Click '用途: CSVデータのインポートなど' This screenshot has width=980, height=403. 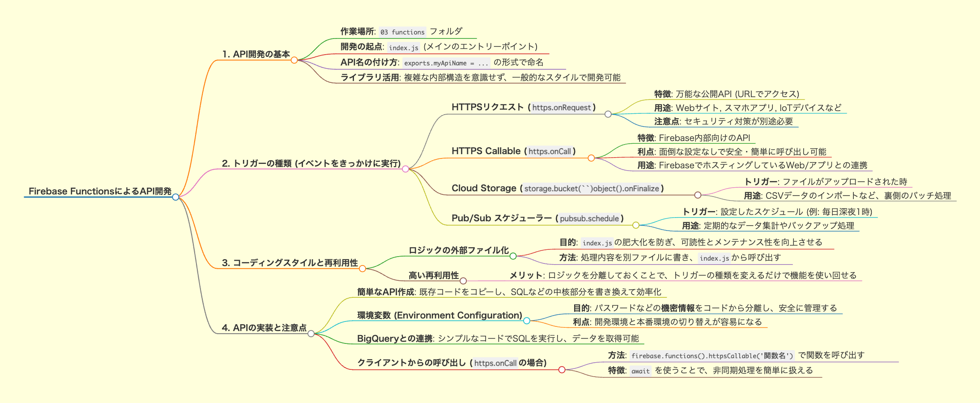click(x=848, y=196)
